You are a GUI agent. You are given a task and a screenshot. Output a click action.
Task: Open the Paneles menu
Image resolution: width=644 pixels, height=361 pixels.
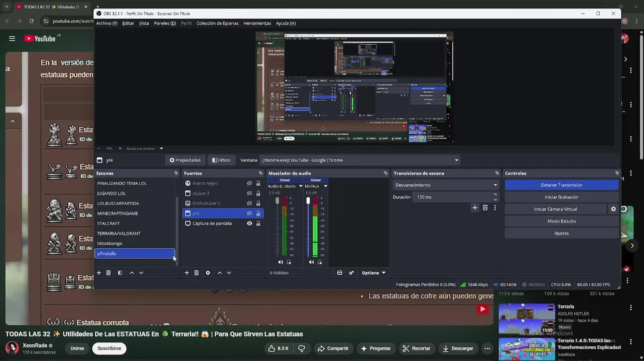point(165,23)
